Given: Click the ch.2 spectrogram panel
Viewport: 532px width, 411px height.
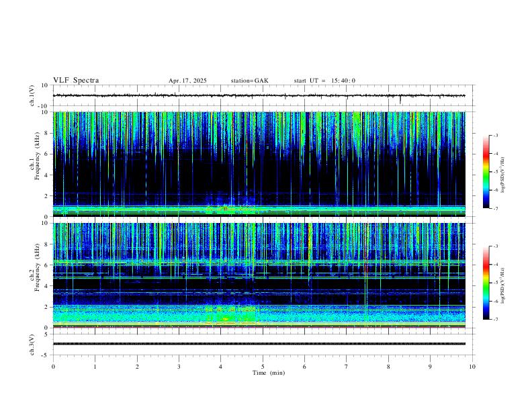Looking at the screenshot, I should (259, 275).
